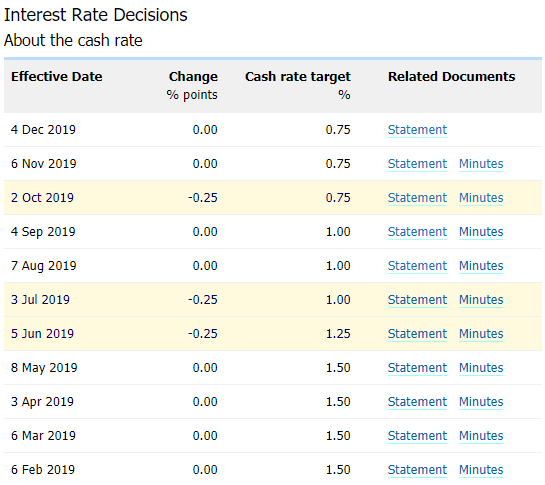Select the '3 Apr 2019' date cell
The image size is (545, 485).
(x=42, y=402)
